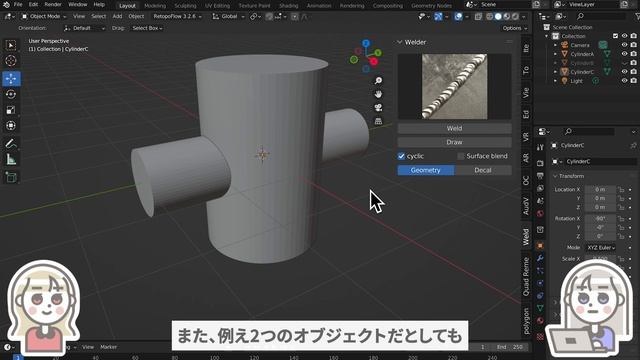Open the Render properties tab icon
Image resolution: width=640 pixels, height=360 pixels.
pyautogui.click(x=540, y=163)
